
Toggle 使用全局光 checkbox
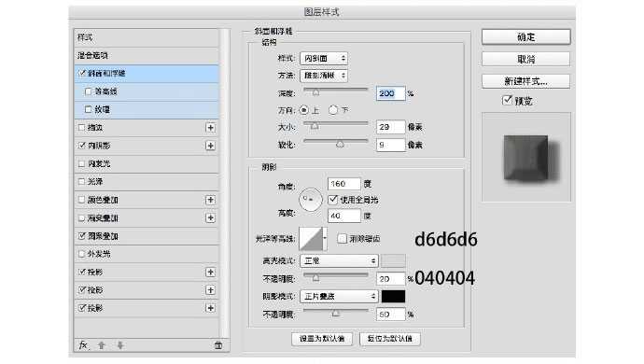click(333, 200)
